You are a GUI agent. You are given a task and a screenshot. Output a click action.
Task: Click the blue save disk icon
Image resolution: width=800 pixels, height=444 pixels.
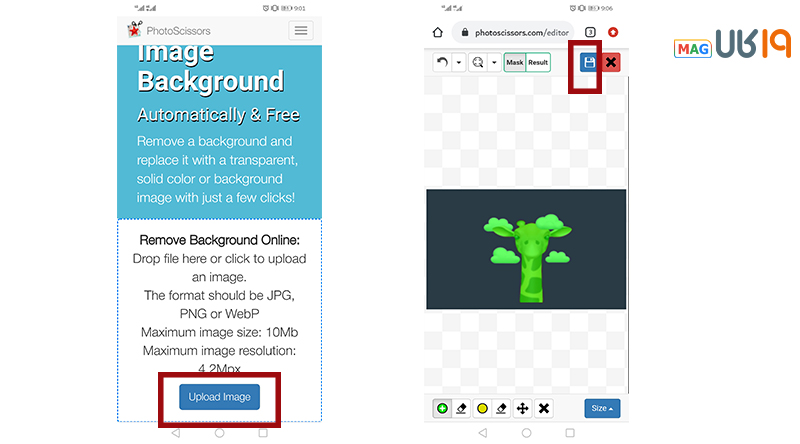[x=590, y=62]
